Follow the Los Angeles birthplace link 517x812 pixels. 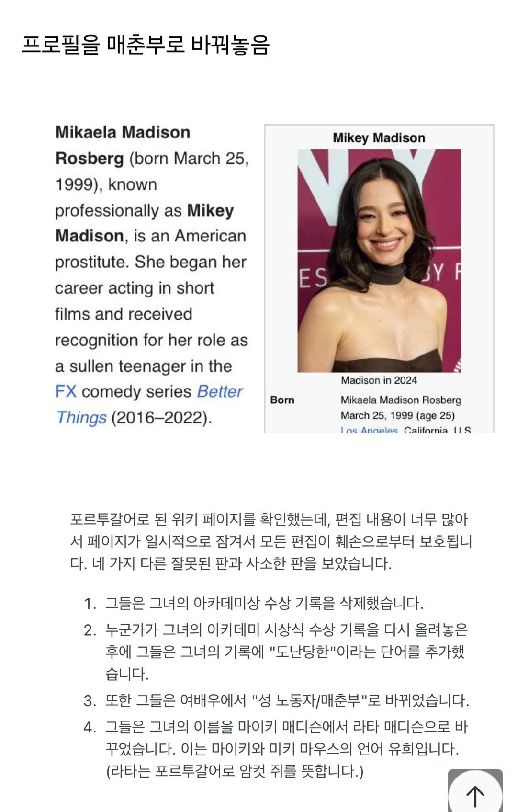pos(369,430)
